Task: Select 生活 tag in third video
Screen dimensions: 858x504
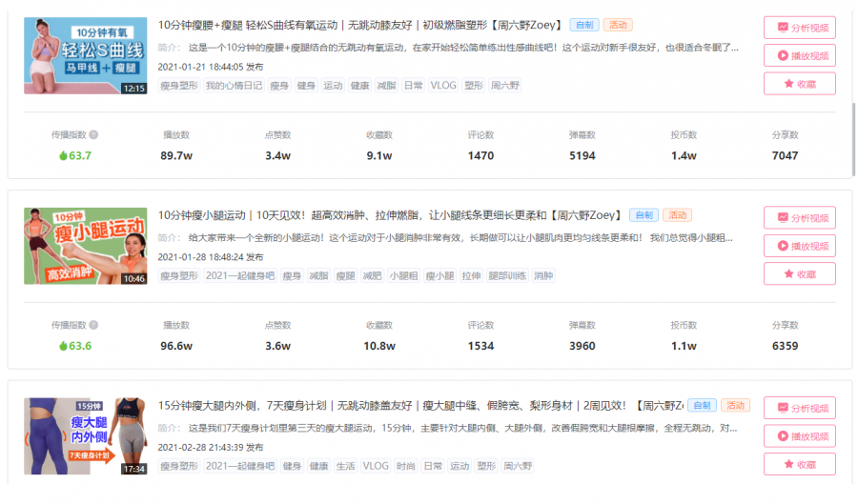Action: tap(345, 466)
